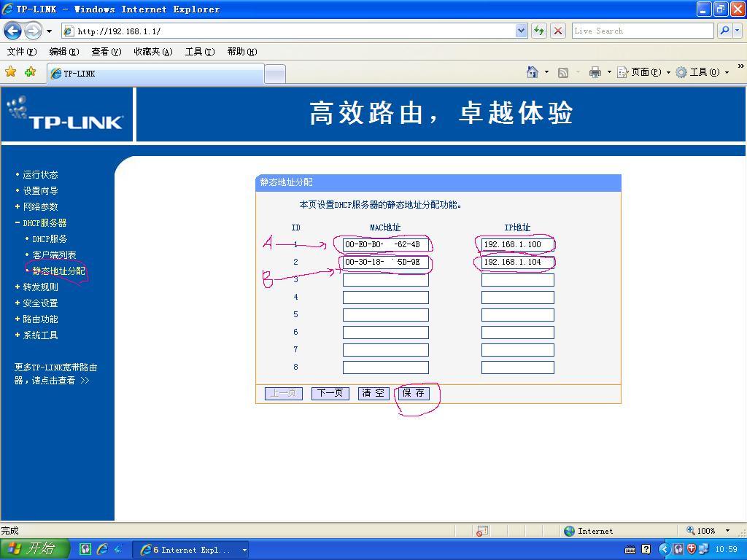Click the RSS feeds icon
Screen dimensions: 747x560
click(x=563, y=72)
